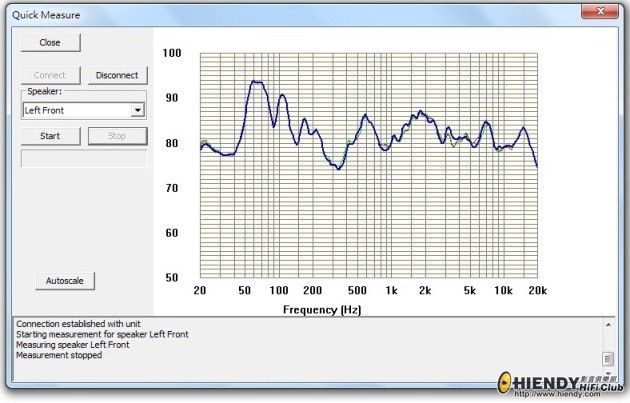Click the disabled Stop button
Screen dimensions: 630x403
(x=117, y=136)
